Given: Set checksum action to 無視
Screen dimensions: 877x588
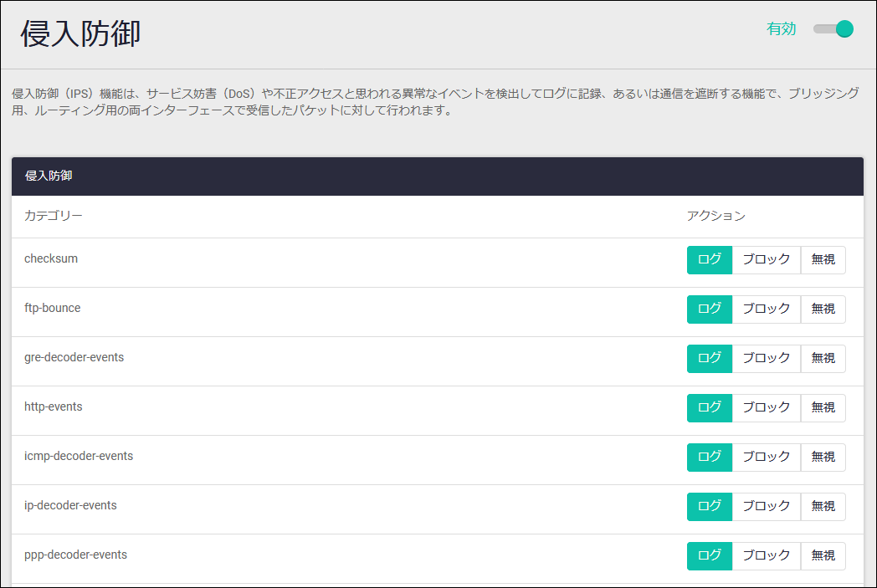Looking at the screenshot, I should (x=823, y=259).
